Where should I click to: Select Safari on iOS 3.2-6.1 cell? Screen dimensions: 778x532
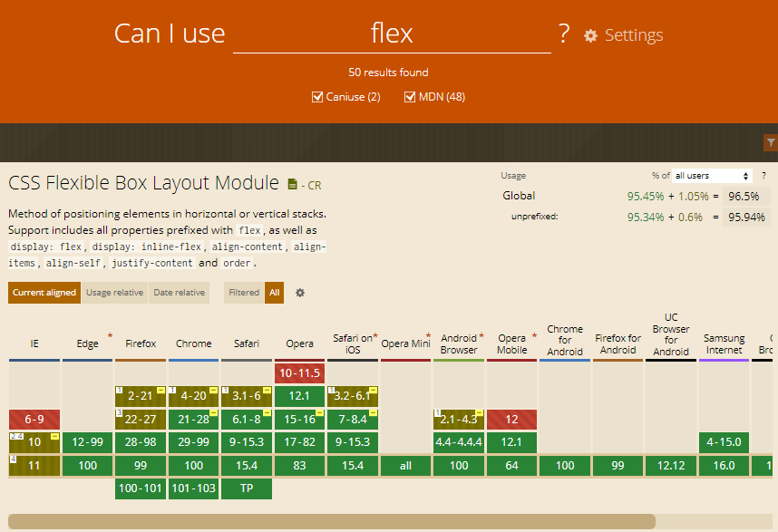(x=353, y=396)
